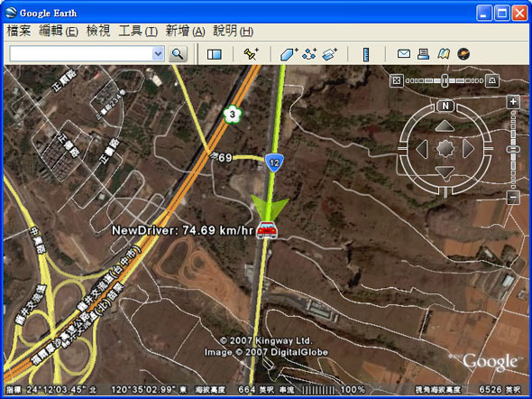The image size is (532, 399).
Task: Open the search box dropdown arrow
Action: pyautogui.click(x=158, y=53)
